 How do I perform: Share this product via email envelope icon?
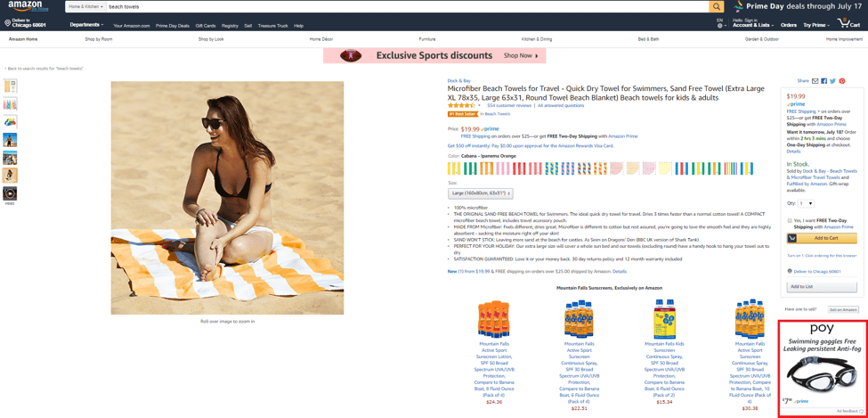click(815, 81)
